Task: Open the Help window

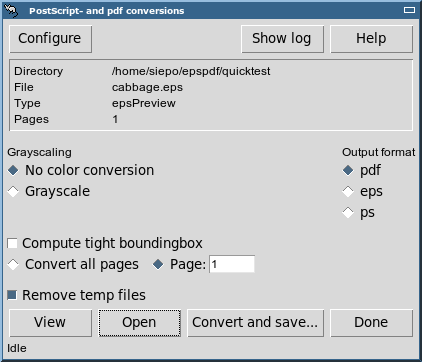Action: click(x=371, y=39)
